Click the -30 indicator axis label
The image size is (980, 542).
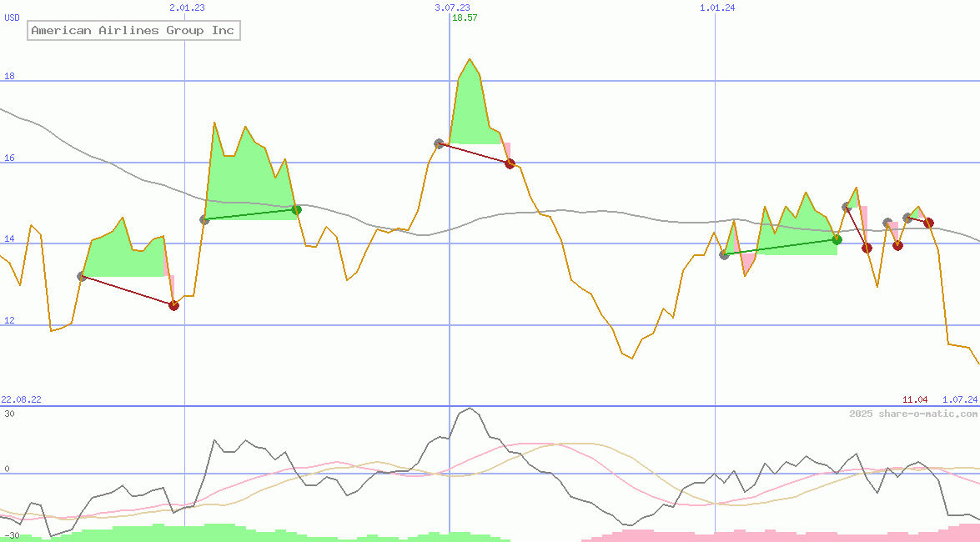click(12, 536)
